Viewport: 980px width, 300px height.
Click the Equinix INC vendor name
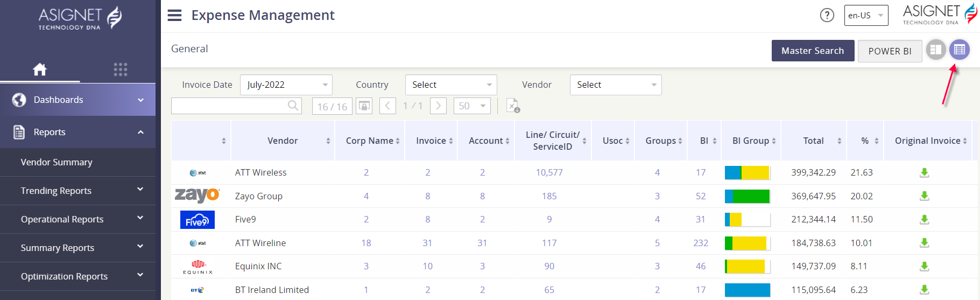[258, 266]
